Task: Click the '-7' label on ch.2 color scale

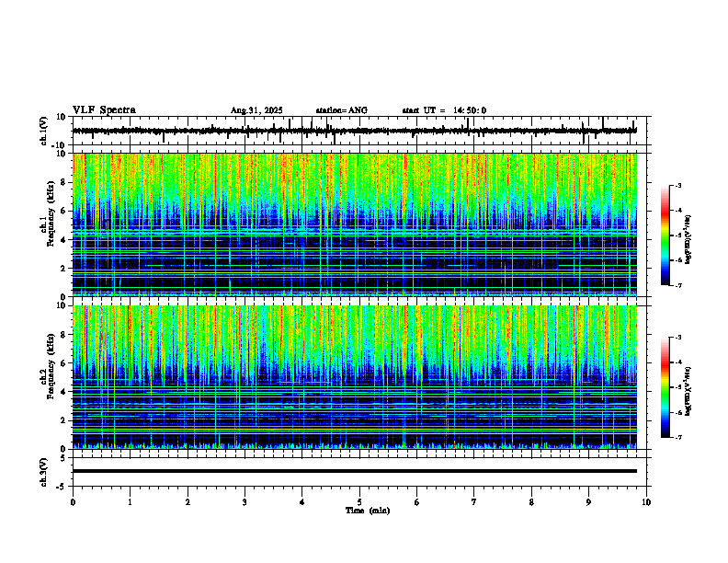Action: click(x=677, y=437)
